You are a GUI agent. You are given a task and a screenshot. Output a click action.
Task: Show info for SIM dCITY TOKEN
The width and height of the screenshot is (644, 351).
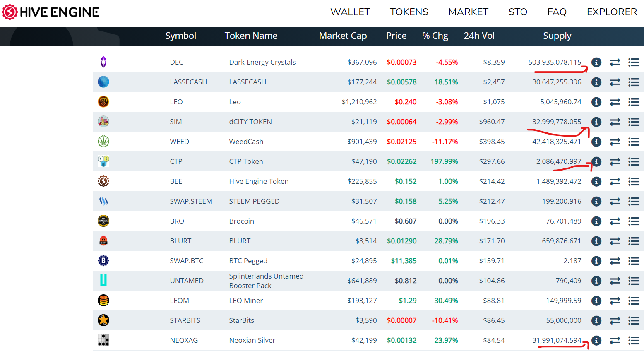[596, 122]
